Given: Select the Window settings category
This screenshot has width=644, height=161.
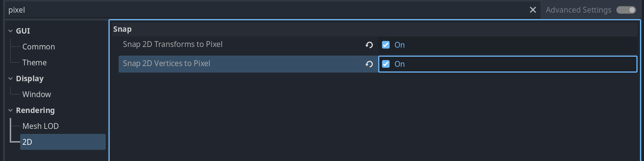Looking at the screenshot, I should coord(37,95).
